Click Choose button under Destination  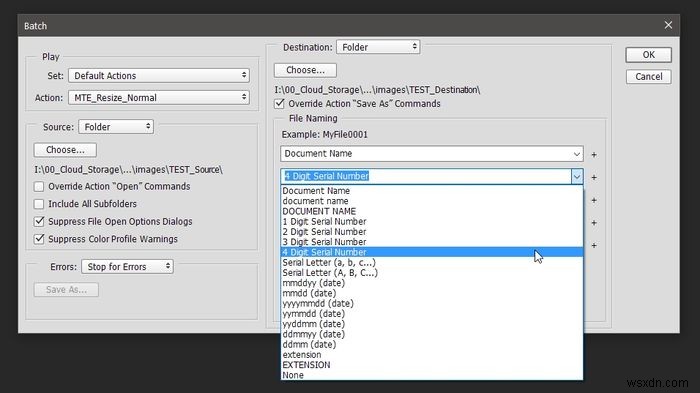(x=305, y=70)
